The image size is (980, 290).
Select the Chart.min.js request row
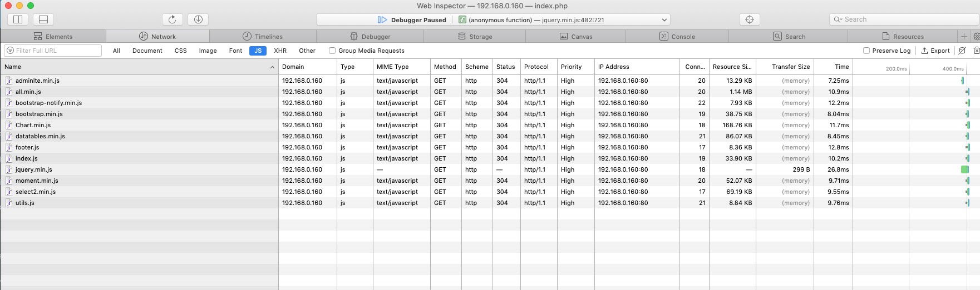tap(490, 125)
